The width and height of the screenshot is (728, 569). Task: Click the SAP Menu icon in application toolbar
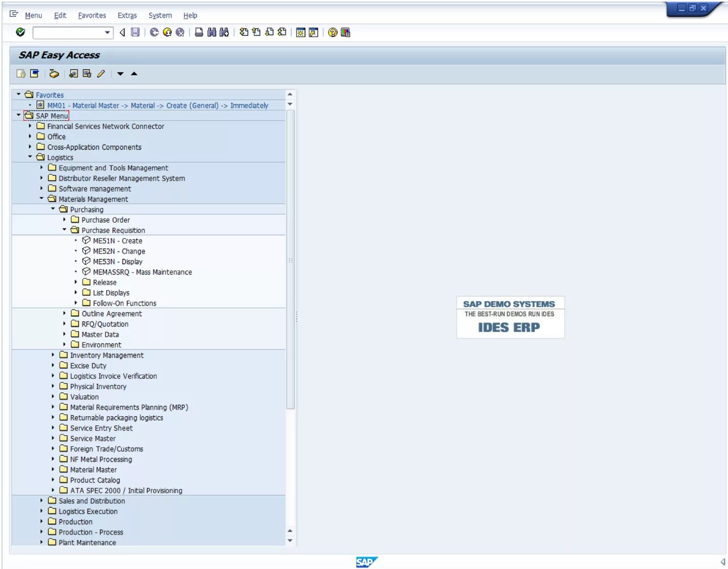point(34,74)
